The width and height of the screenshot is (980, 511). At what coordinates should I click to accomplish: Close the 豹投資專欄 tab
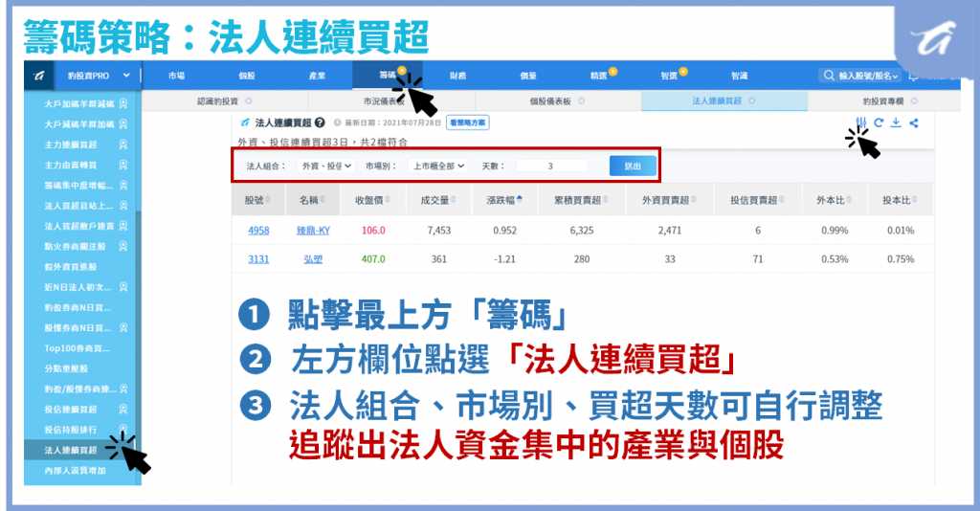pyautogui.click(x=914, y=100)
